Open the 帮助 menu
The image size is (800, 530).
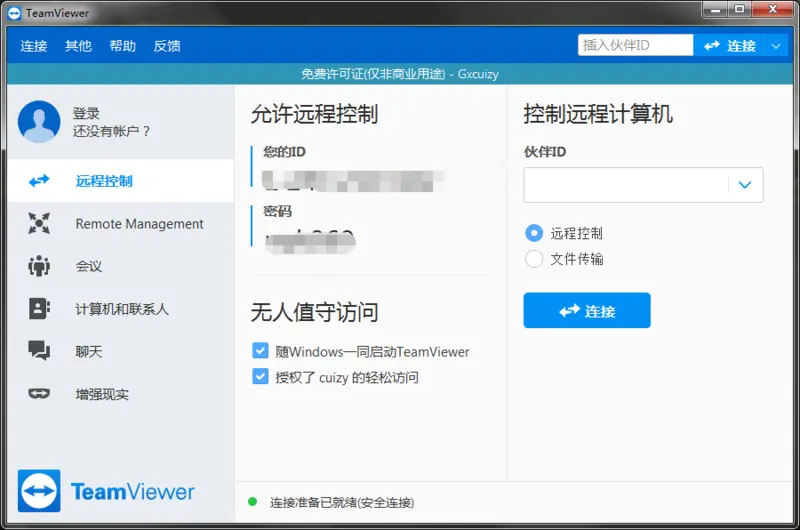pyautogui.click(x=122, y=46)
